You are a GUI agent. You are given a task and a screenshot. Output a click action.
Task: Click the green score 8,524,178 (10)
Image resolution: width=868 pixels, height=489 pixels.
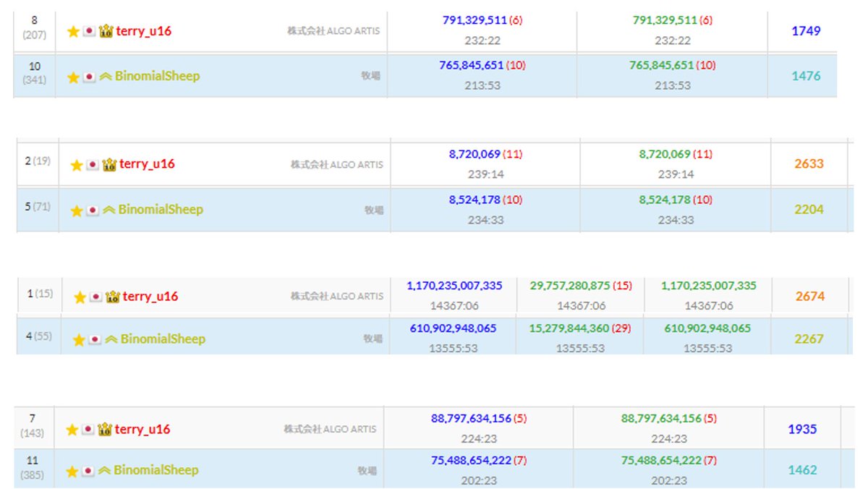pos(675,200)
